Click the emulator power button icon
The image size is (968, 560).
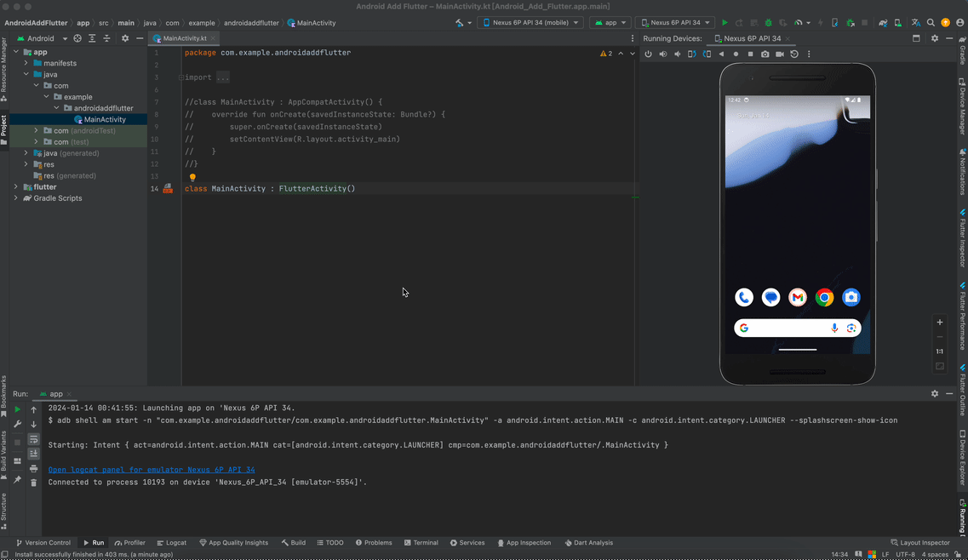[x=648, y=54]
